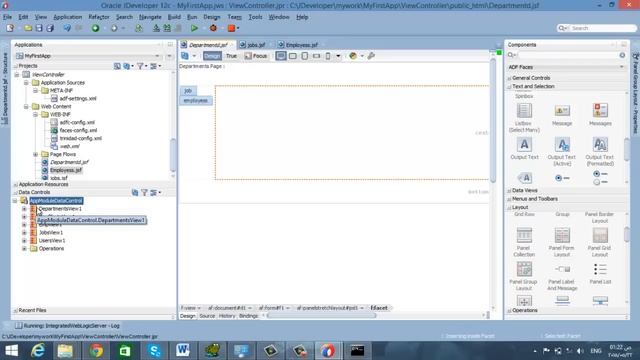Expand the JobsView1 tree node
640x360 pixels.
click(24, 233)
